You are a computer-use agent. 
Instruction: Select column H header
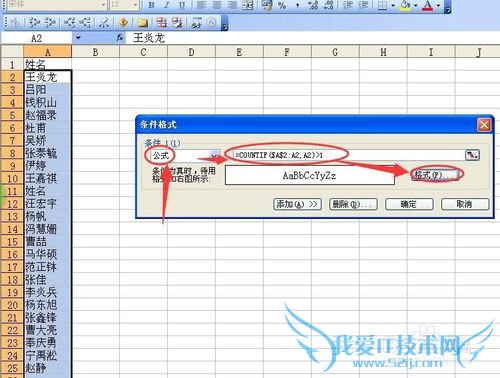383,52
